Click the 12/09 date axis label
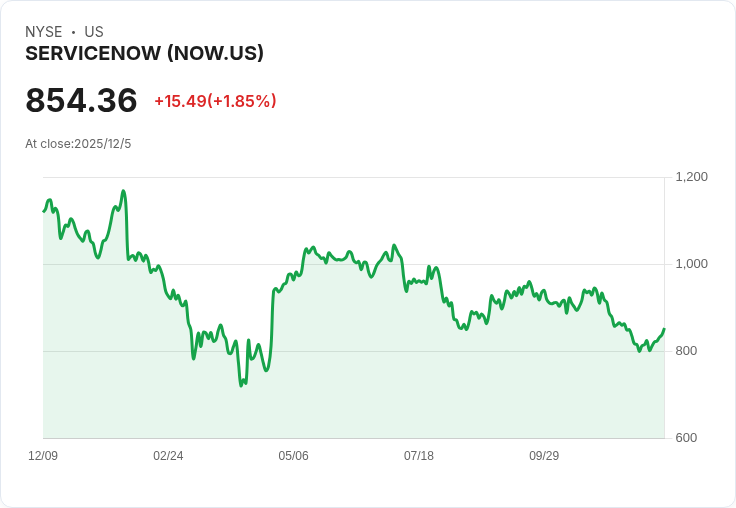This screenshot has width=736, height=508. click(43, 455)
